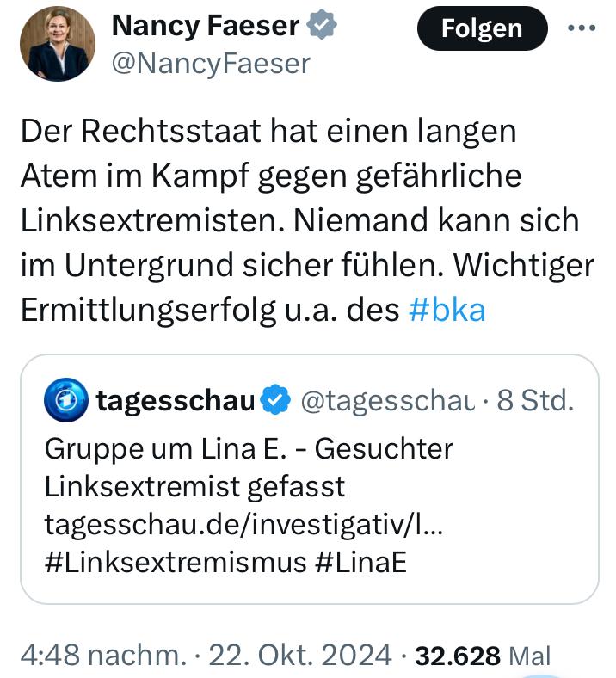
Task: Click the 8 Std. timestamp of quoted tweet
Action: click(x=535, y=400)
